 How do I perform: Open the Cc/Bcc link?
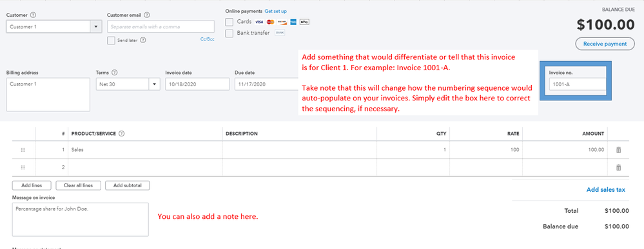[208, 39]
